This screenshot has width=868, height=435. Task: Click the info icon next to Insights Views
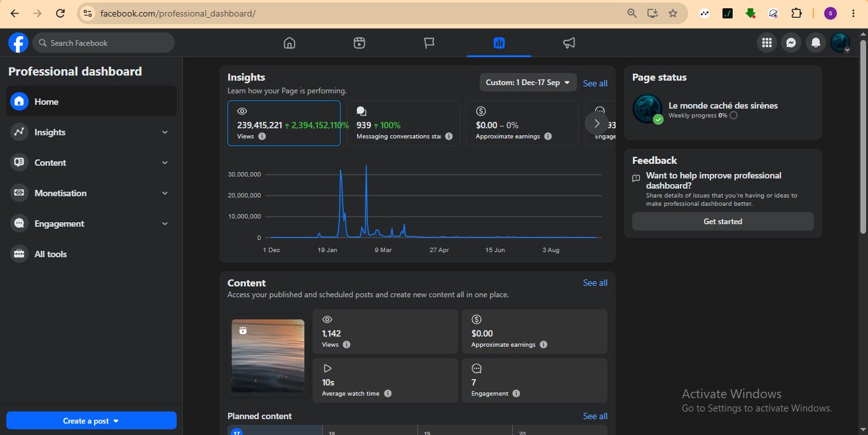(x=262, y=137)
